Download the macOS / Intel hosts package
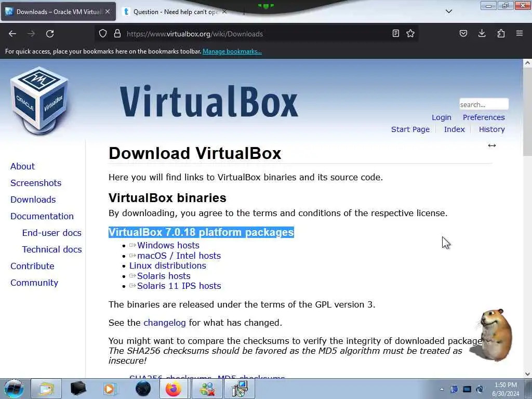The image size is (532, 399). (x=179, y=256)
